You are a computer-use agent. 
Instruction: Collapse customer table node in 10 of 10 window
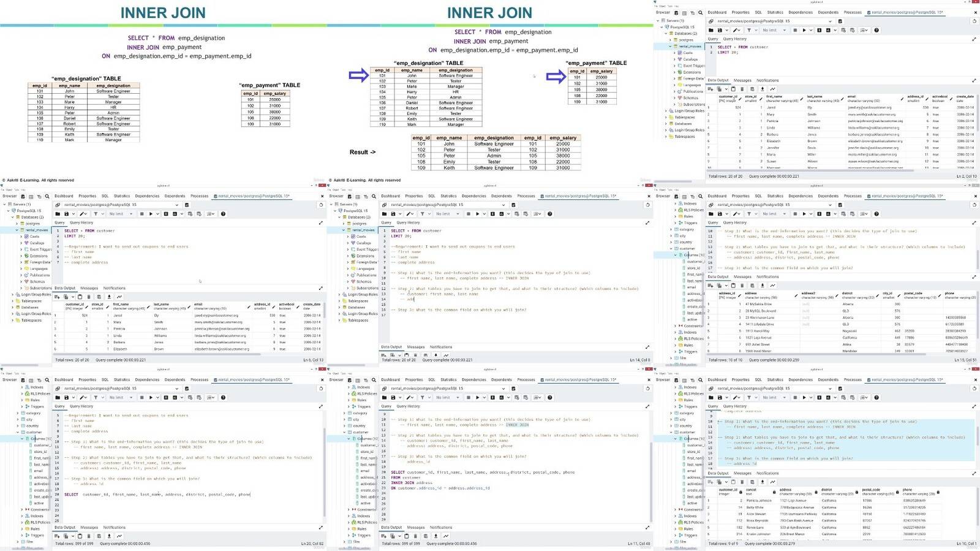tap(671, 249)
